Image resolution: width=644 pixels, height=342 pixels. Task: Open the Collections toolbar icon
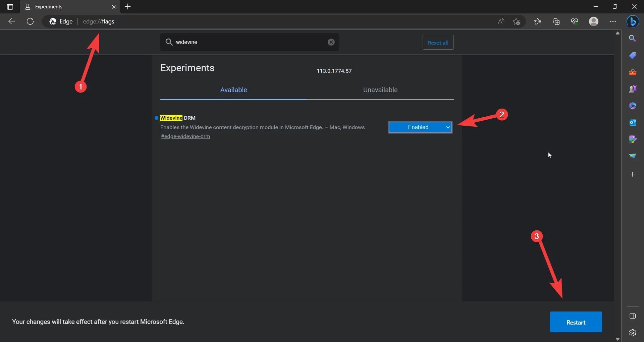(556, 21)
